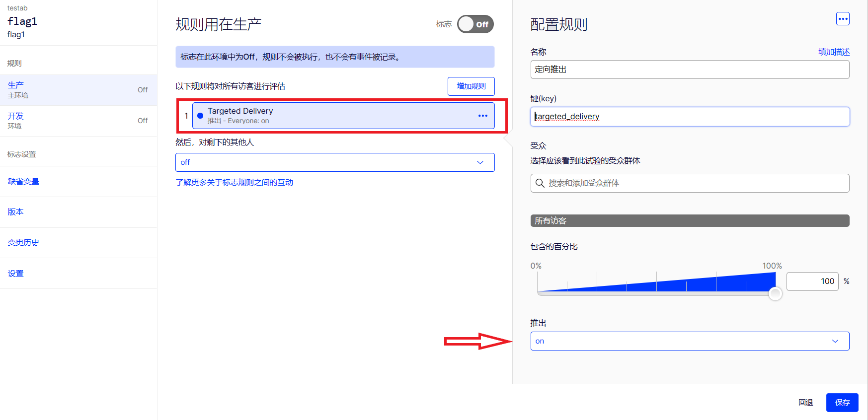Image resolution: width=868 pixels, height=420 pixels.
Task: Click the testab project name
Action: pos(17,8)
